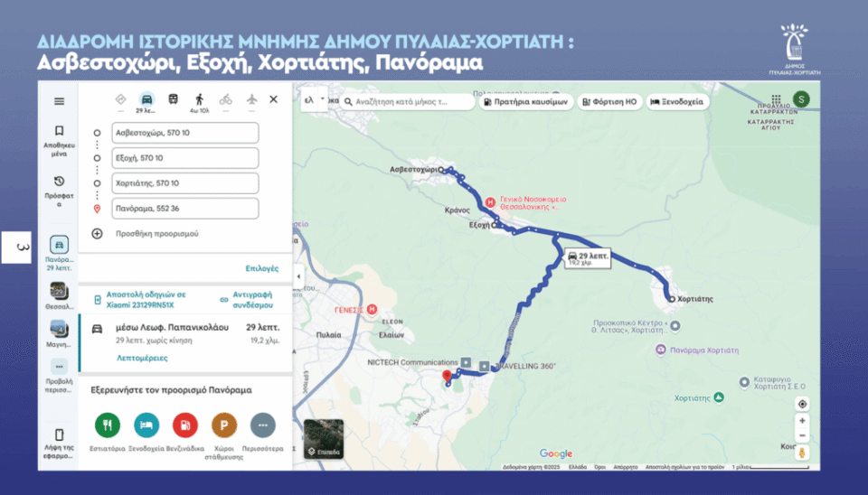
Task: Click the Βενζινάδικα gas stations icon
Action: (x=185, y=425)
